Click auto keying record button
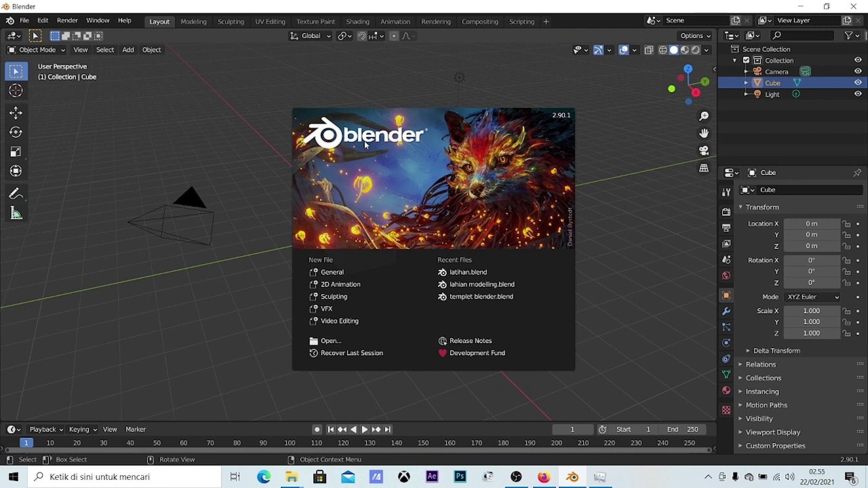The width and height of the screenshot is (868, 488). [317, 429]
